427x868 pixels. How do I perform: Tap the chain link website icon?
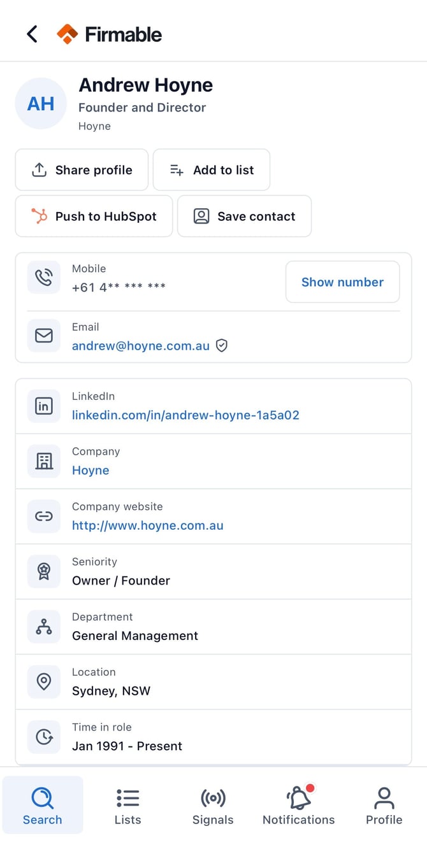pos(44,516)
